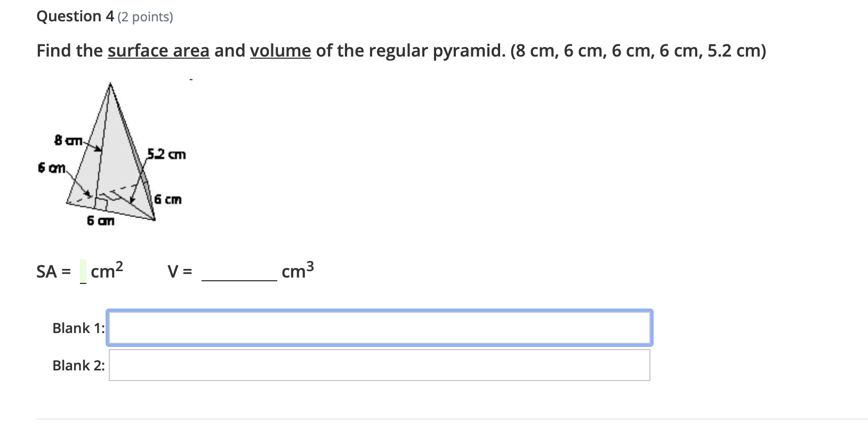The width and height of the screenshot is (868, 427).
Task: Click the '6 cm' label right of pyramid
Action: coord(166,200)
